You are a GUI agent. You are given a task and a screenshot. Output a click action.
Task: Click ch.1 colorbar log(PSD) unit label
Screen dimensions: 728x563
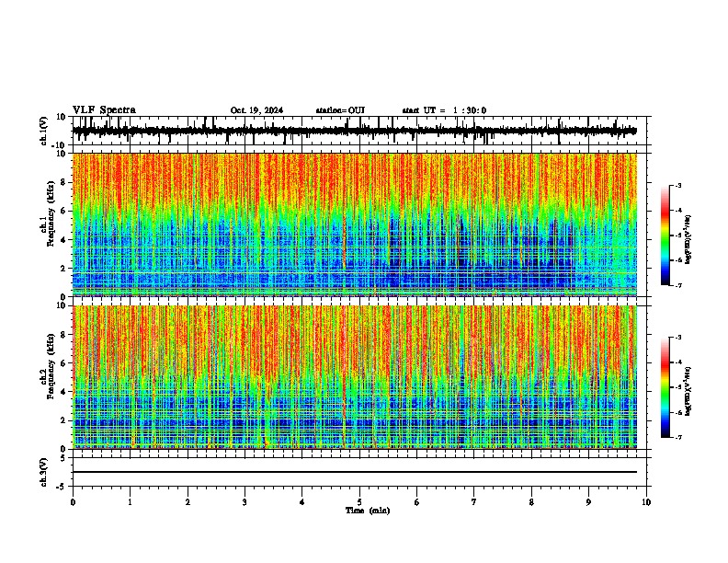click(x=688, y=240)
